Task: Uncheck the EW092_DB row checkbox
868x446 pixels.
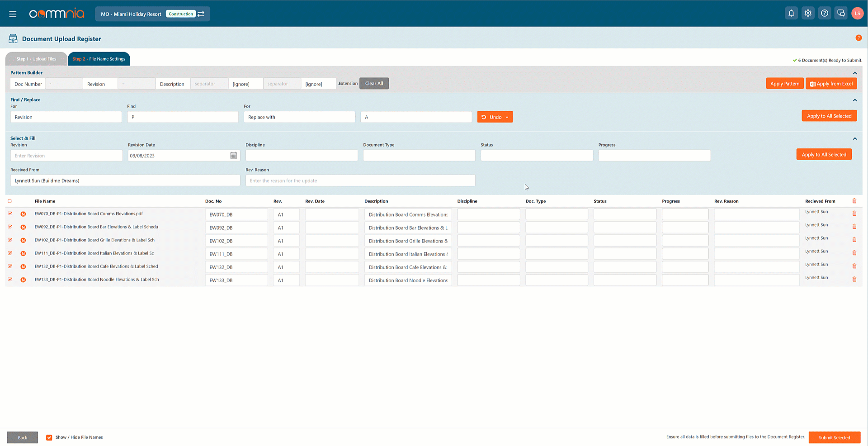Action: click(10, 227)
